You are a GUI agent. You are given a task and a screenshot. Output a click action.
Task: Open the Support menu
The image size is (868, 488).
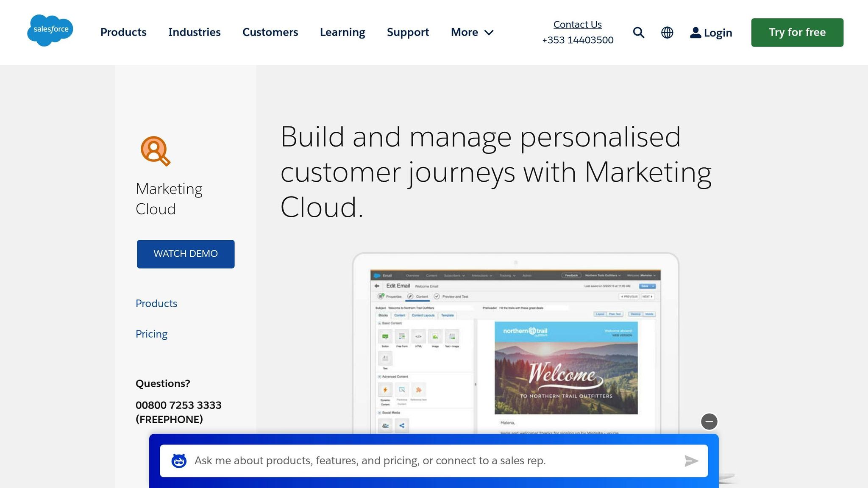(408, 33)
